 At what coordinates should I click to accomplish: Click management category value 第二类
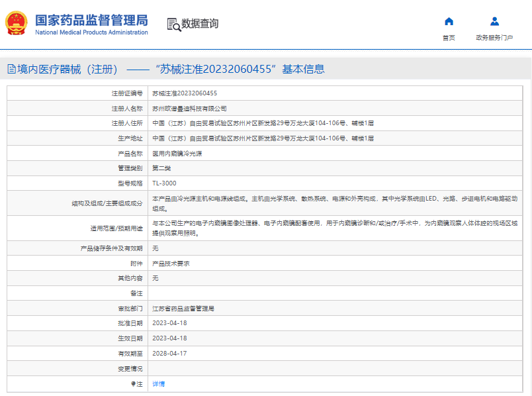(161, 168)
